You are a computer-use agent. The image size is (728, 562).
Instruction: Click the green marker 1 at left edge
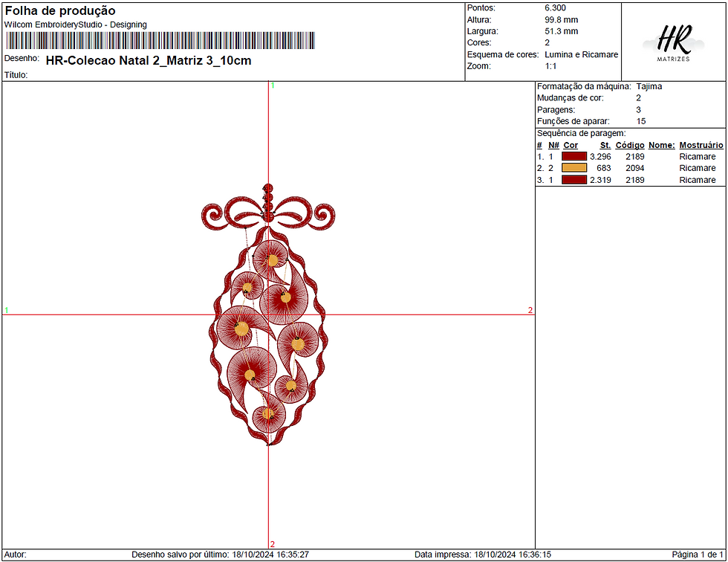pos(7,310)
